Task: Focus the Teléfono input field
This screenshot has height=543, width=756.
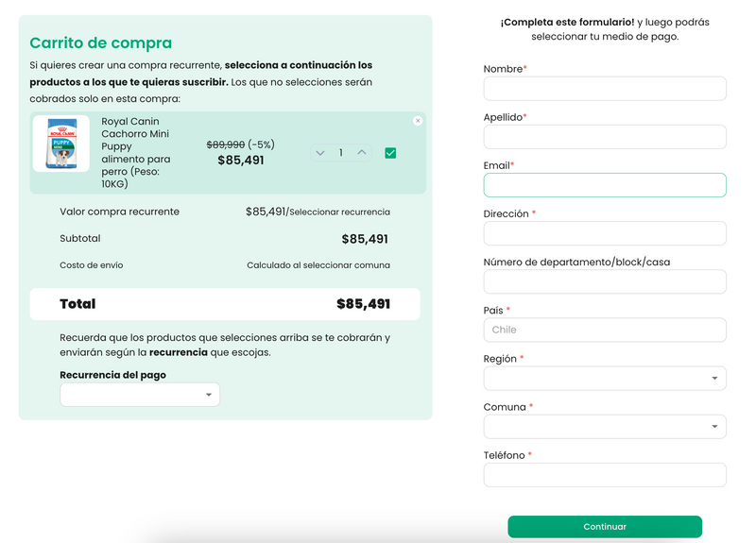Action: click(605, 474)
